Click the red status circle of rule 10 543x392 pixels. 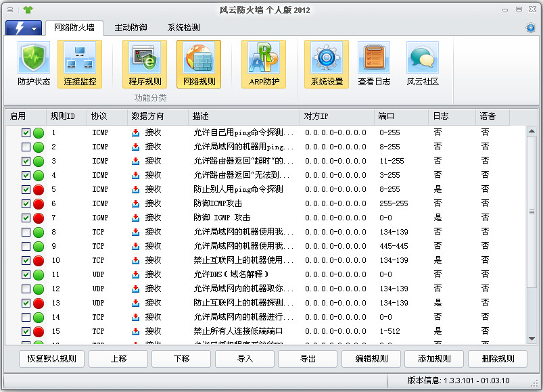(x=39, y=260)
